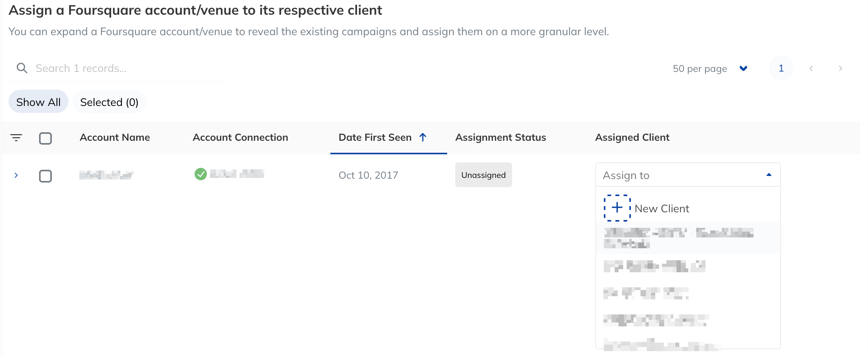
Task: Sort by Account Connection column
Action: [x=240, y=137]
